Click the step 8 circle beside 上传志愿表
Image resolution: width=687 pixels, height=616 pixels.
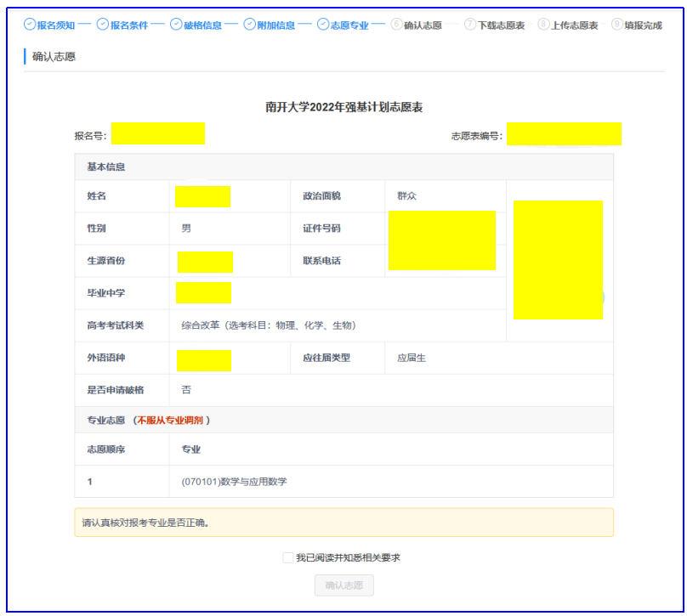543,24
